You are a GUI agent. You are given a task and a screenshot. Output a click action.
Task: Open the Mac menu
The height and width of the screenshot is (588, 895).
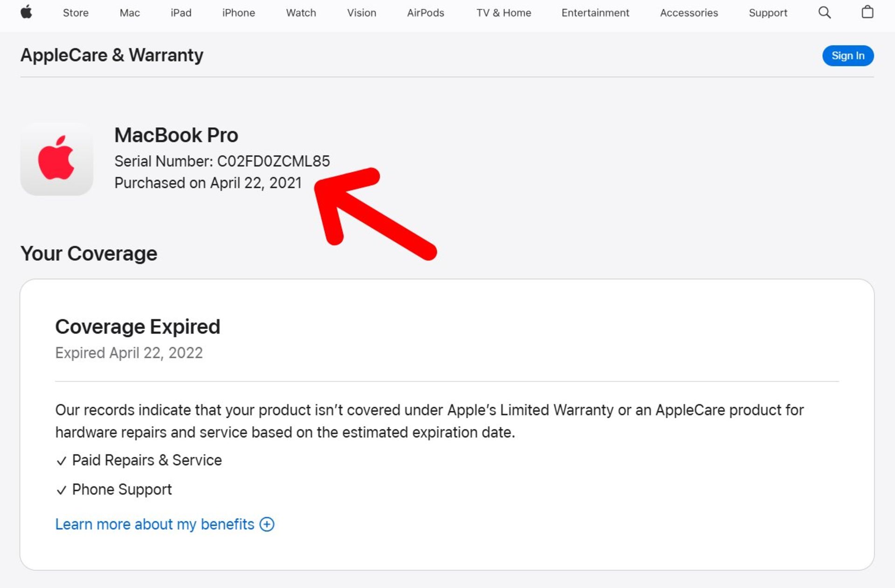point(130,13)
